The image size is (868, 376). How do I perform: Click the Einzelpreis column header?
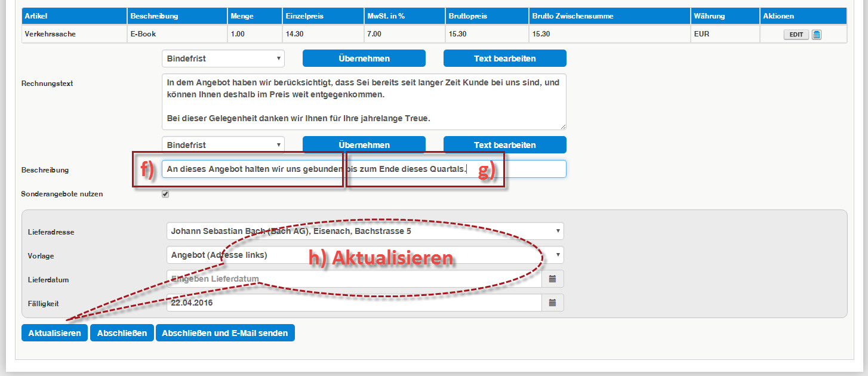pyautogui.click(x=323, y=16)
